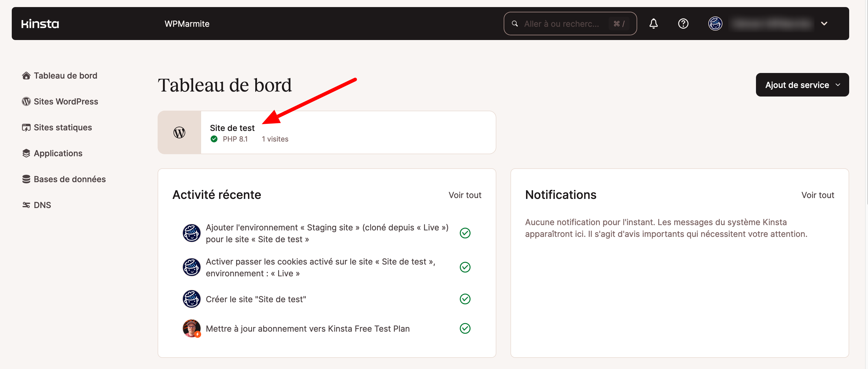Click the static sites icon in sidebar
This screenshot has height=369, width=868.
pyautogui.click(x=26, y=127)
